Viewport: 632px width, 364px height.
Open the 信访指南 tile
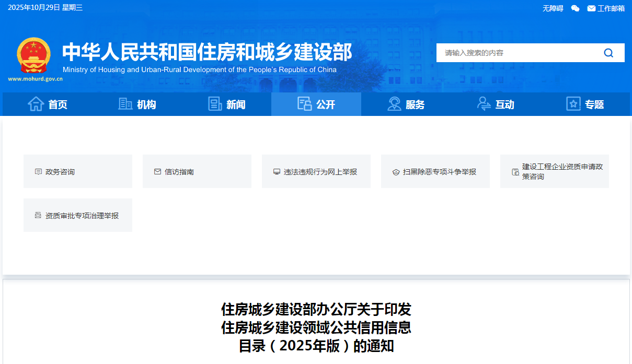[x=197, y=171]
